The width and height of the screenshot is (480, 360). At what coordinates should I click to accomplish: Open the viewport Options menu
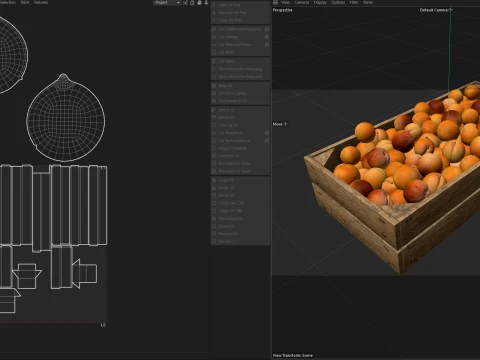point(338,2)
